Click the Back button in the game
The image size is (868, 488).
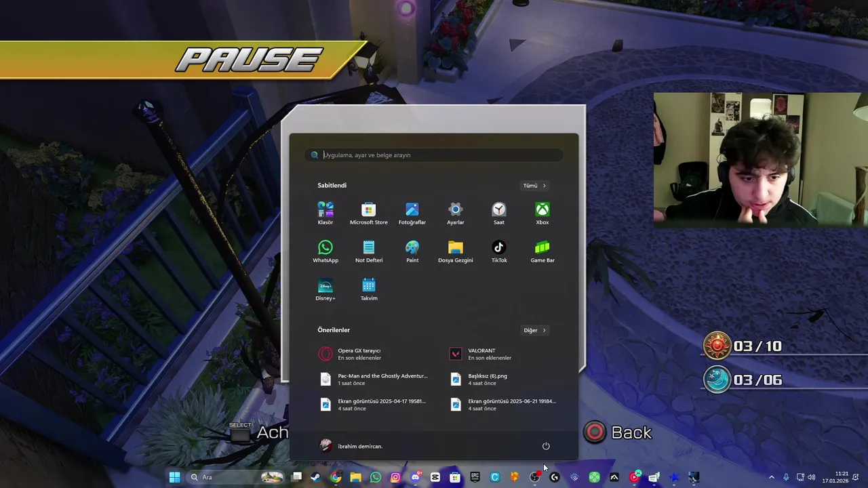(618, 432)
